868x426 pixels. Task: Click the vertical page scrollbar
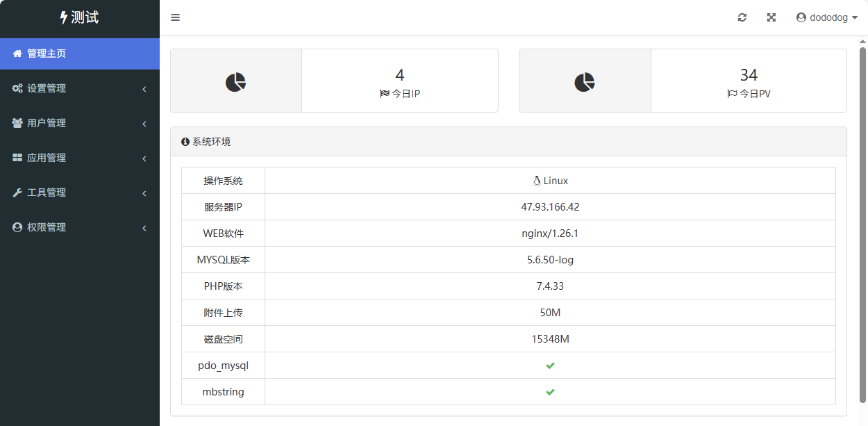(x=862, y=222)
